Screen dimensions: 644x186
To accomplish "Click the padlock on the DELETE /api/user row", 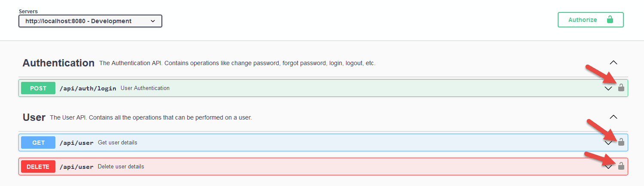I will [x=621, y=166].
